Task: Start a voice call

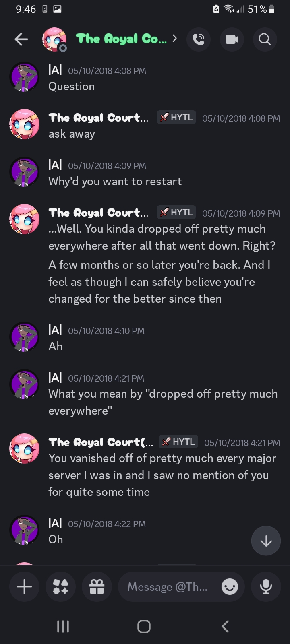Action: point(199,39)
